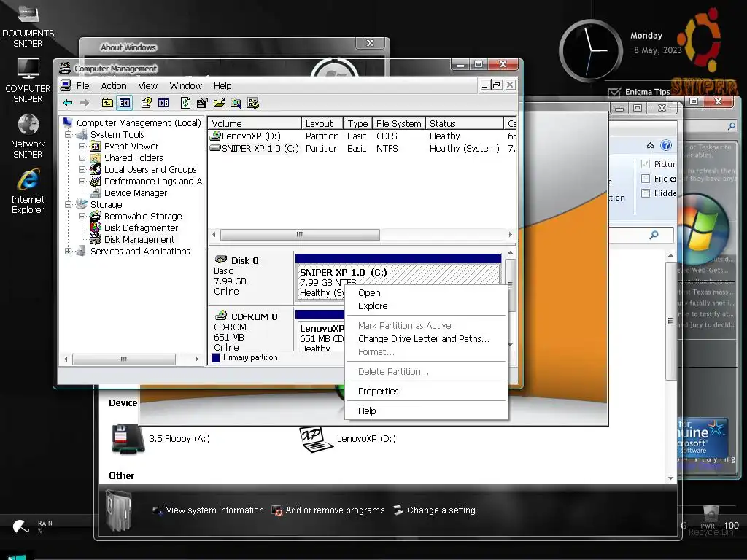Toggle the Enigma Tips checkbox
This screenshot has width=747, height=560.
pyautogui.click(x=614, y=92)
